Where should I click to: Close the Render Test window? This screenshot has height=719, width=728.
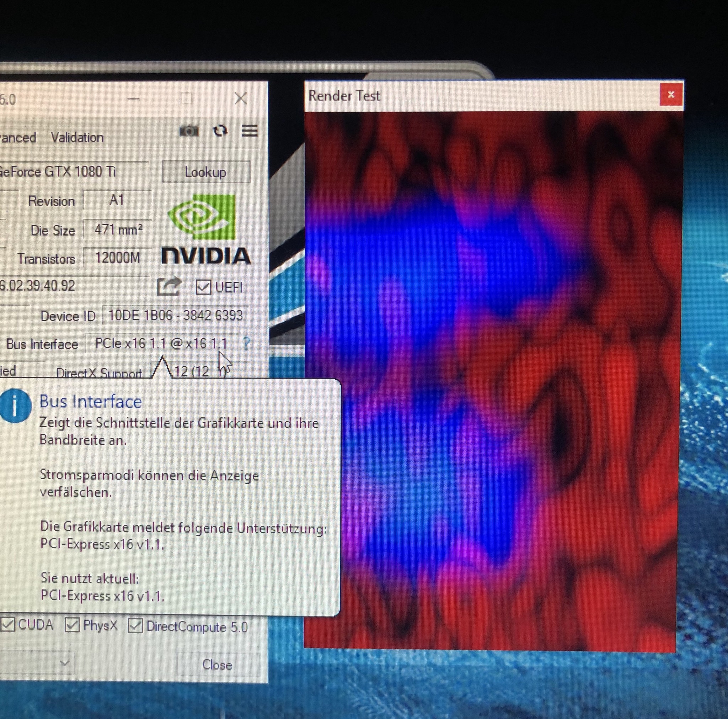pos(671,95)
